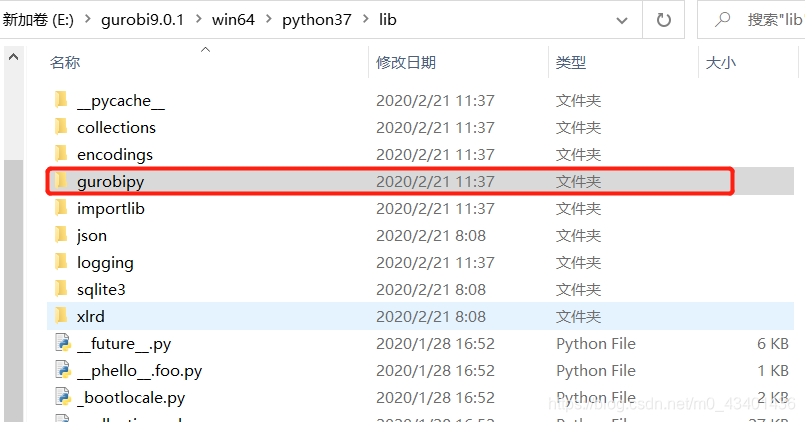Expand chevron after python37 breadcrumb
The width and height of the screenshot is (805, 422).
(x=366, y=20)
